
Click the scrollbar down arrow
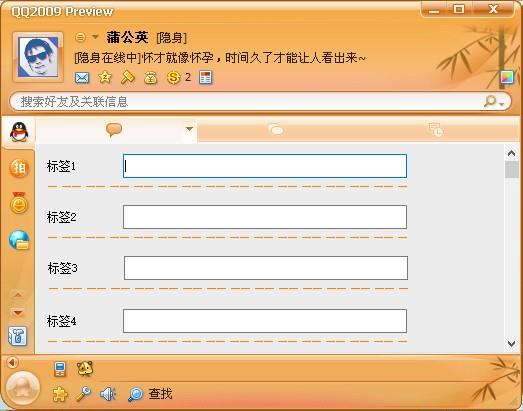(511, 344)
